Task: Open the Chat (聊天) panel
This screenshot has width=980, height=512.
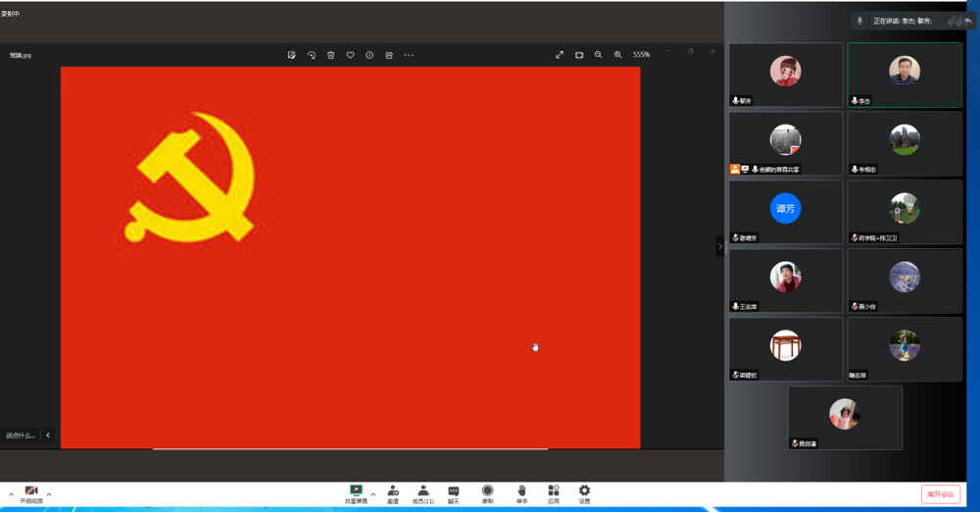Action: [454, 491]
